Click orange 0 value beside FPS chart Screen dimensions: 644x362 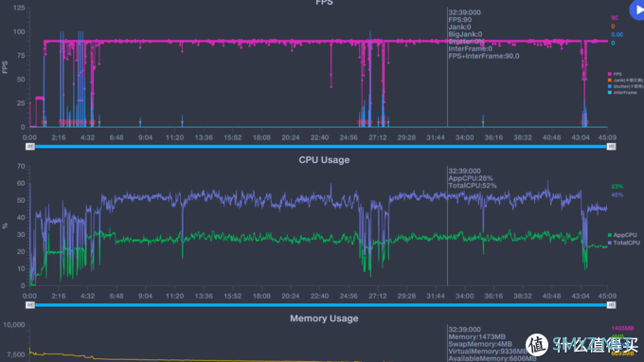tap(613, 27)
